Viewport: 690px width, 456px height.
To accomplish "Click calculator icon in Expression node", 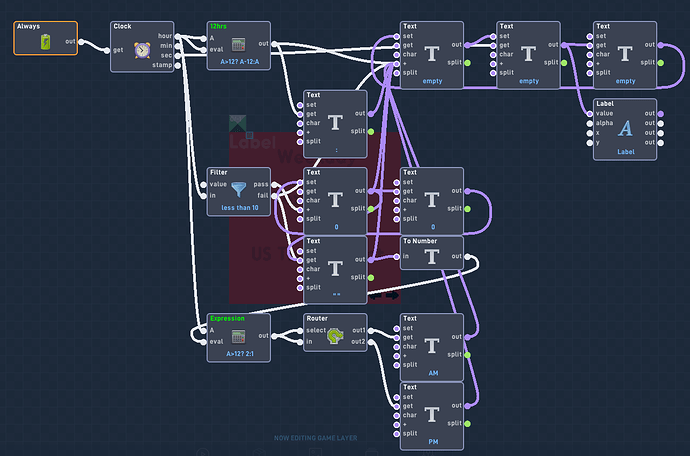I will tap(238, 337).
